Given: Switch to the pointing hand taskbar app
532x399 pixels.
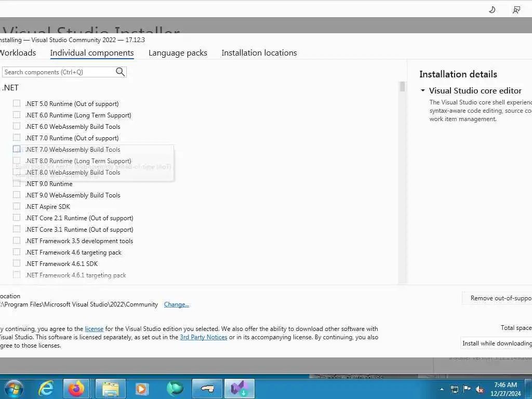Looking at the screenshot, I should pyautogui.click(x=207, y=389).
